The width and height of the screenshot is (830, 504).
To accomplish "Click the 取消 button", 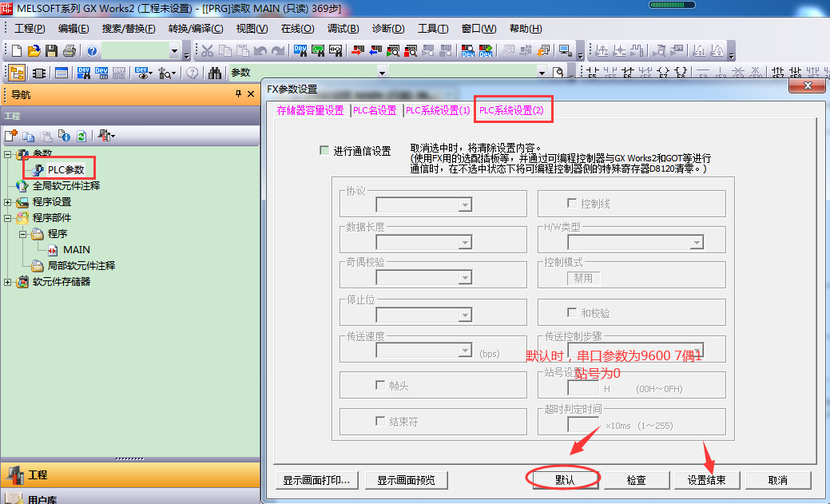I will pyautogui.click(x=777, y=480).
